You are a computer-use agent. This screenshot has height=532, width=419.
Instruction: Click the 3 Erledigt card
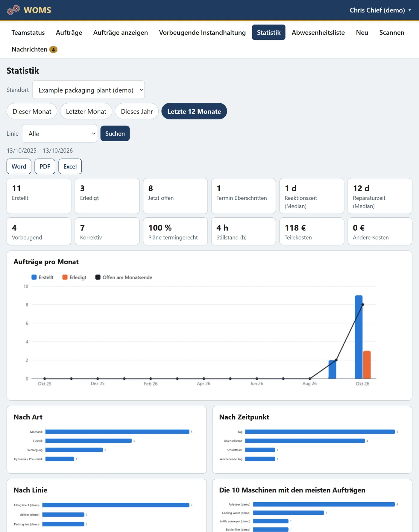click(107, 196)
